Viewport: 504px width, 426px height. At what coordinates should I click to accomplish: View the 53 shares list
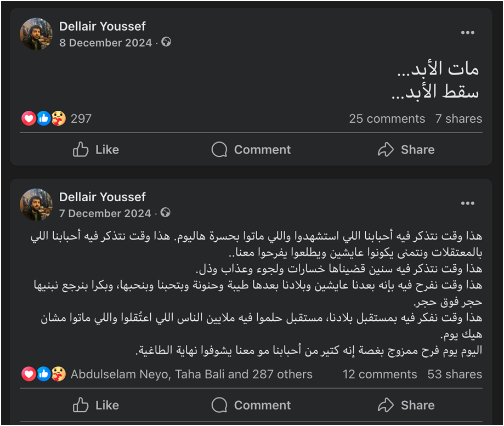coord(455,374)
